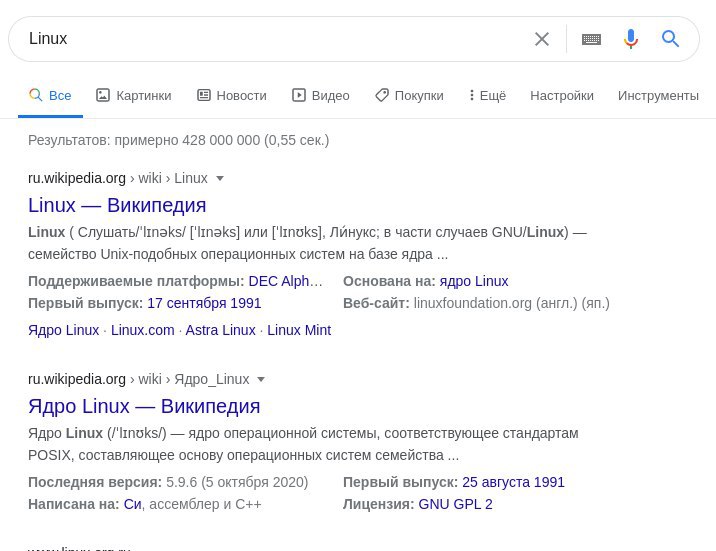Switch to the Картинки tab
The image size is (716, 551).
pos(134,95)
